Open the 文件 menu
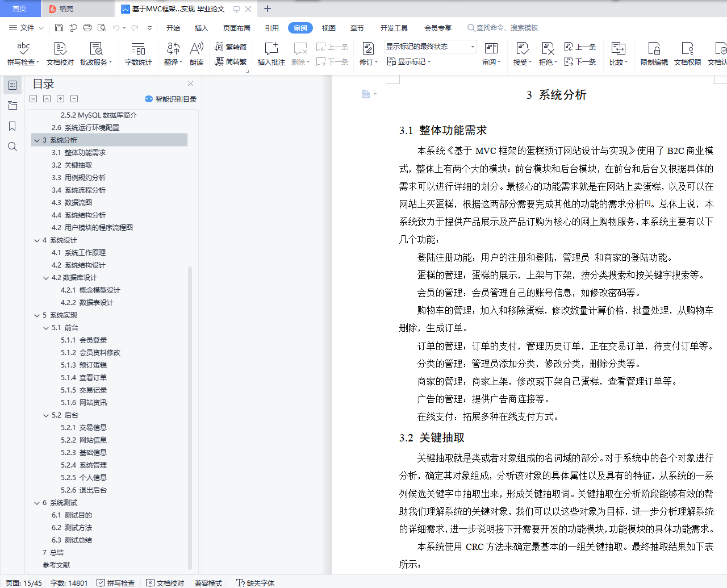727x588 pixels. coord(27,27)
